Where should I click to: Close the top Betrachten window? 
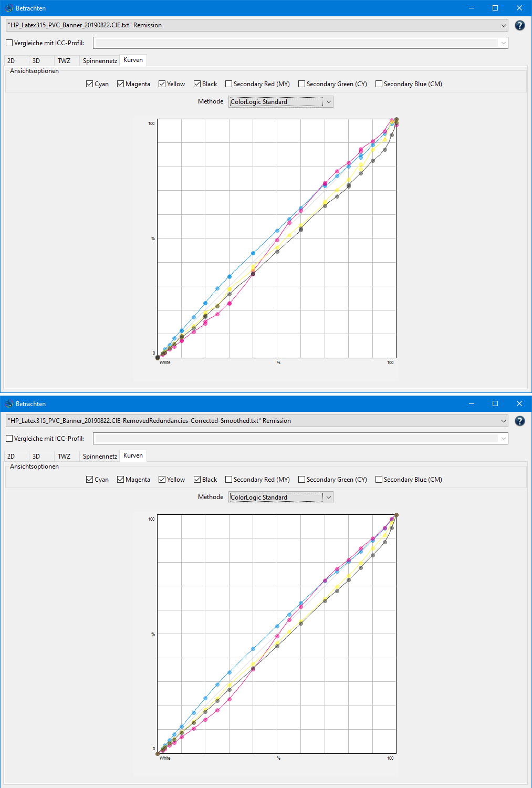(519, 8)
